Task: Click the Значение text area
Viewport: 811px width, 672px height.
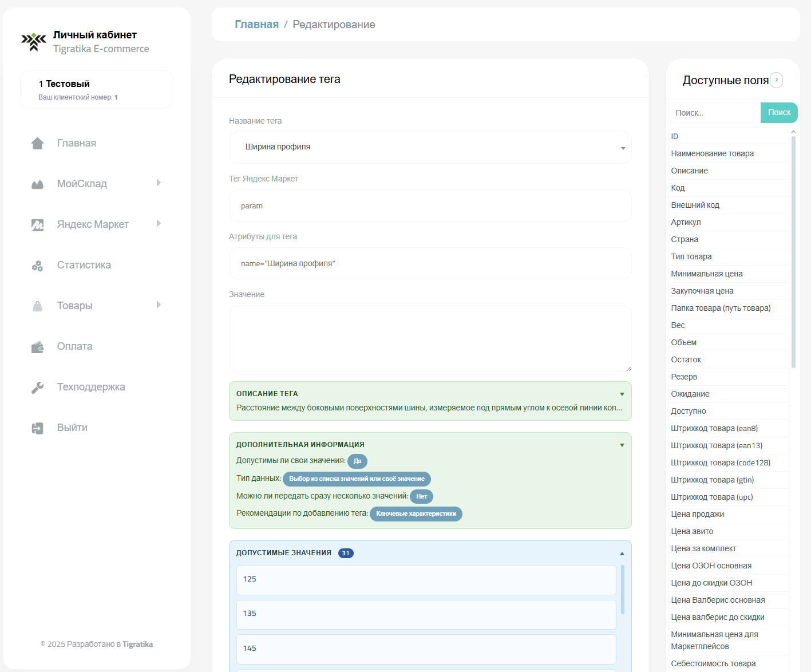Action: [x=430, y=338]
